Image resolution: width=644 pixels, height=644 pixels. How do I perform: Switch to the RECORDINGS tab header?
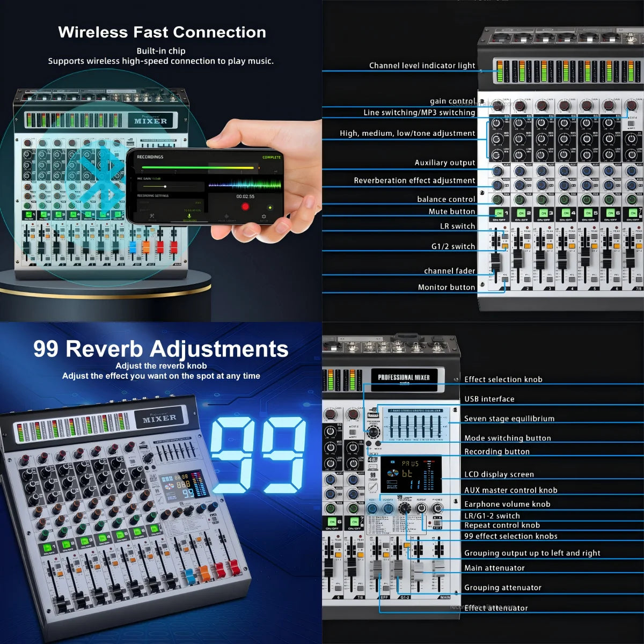point(150,156)
